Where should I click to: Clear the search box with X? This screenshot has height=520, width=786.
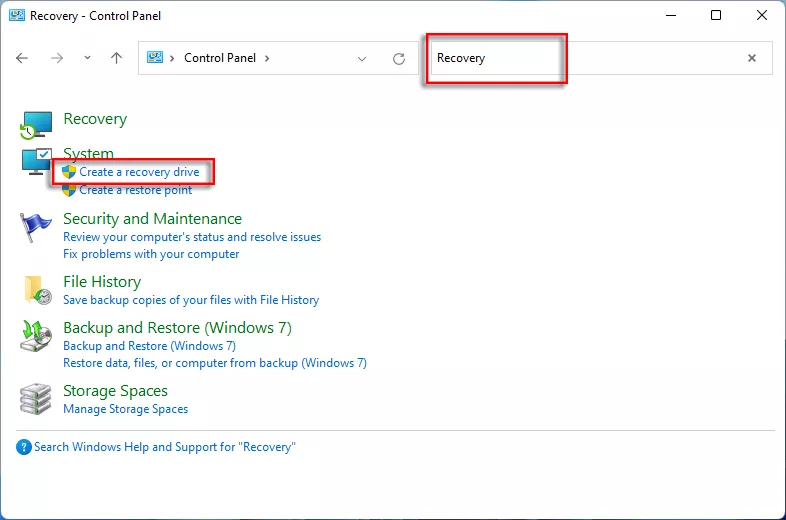[752, 58]
